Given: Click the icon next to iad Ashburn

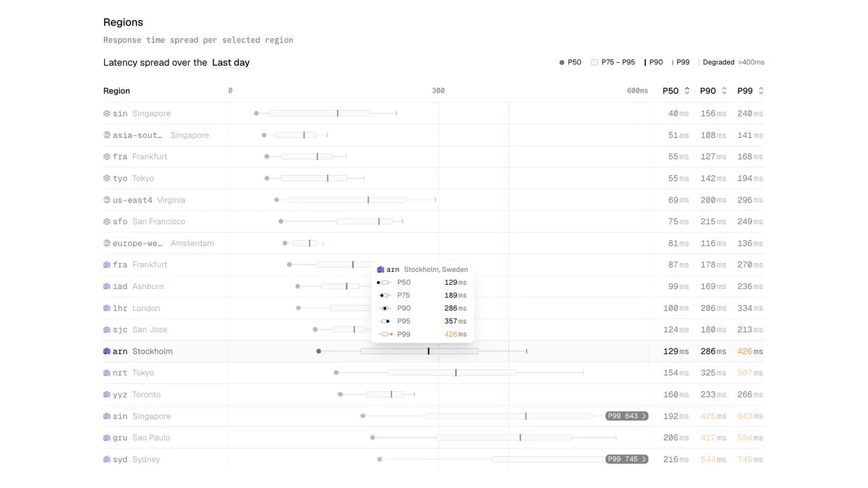Looking at the screenshot, I should pyautogui.click(x=107, y=286).
